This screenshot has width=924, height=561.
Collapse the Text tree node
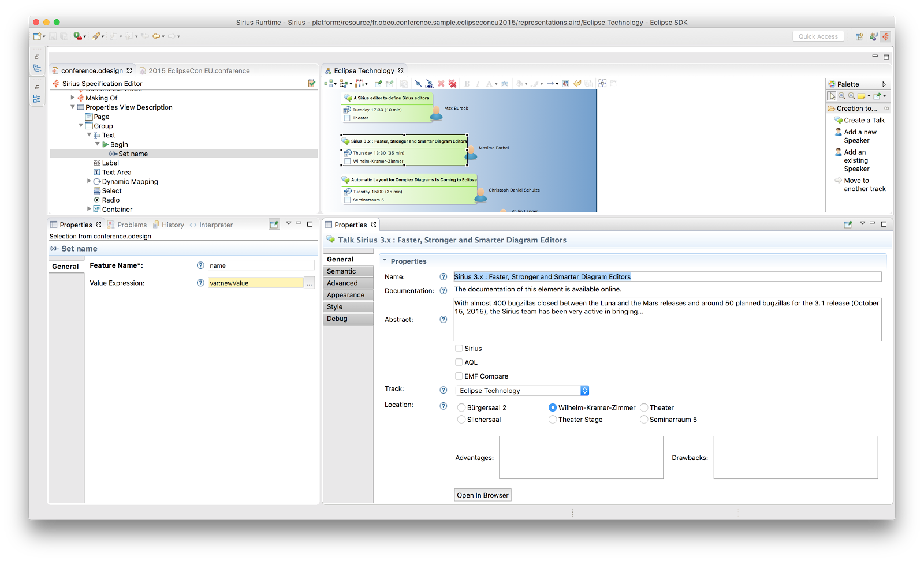89,134
